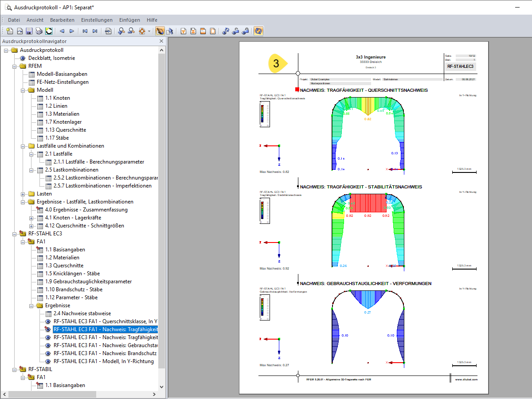Select 4.0 Ergebnisse - Zusammenfassung
The height and width of the screenshot is (399, 532).
pos(86,210)
